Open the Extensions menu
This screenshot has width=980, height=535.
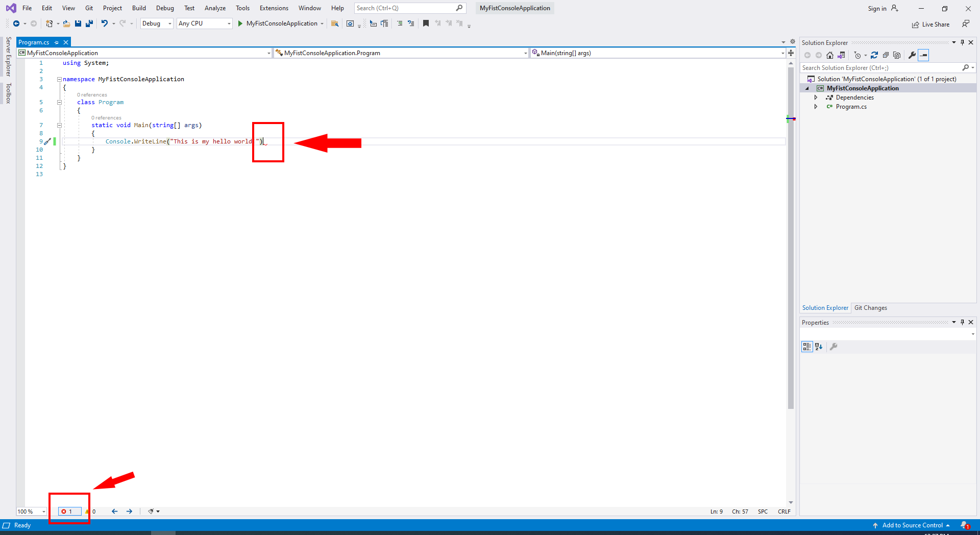pyautogui.click(x=274, y=8)
